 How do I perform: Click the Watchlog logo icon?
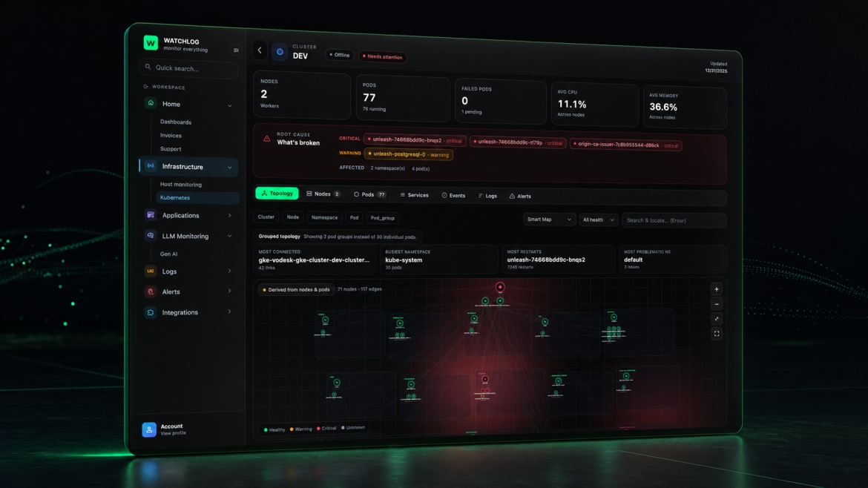click(x=151, y=42)
